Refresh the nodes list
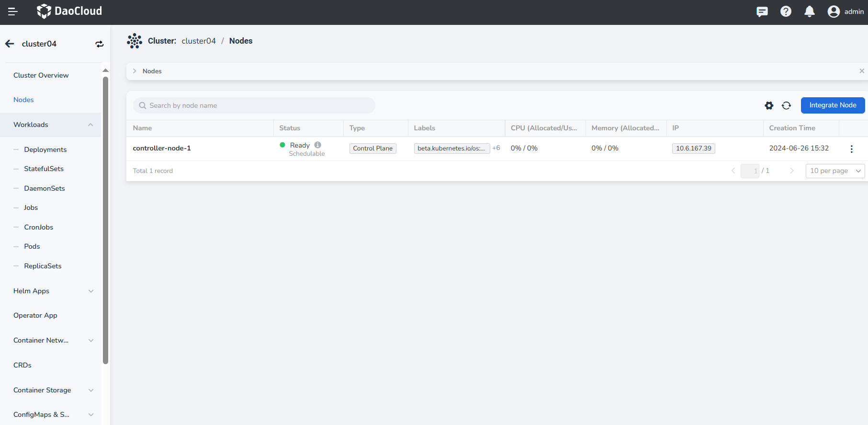The image size is (868, 425). (786, 105)
